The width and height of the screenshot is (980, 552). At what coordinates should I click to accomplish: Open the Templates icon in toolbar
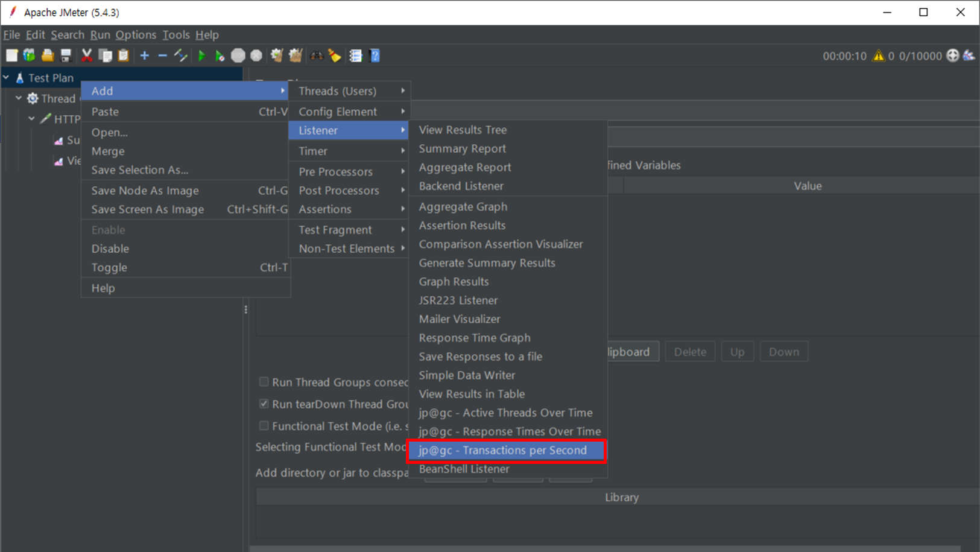click(x=29, y=56)
